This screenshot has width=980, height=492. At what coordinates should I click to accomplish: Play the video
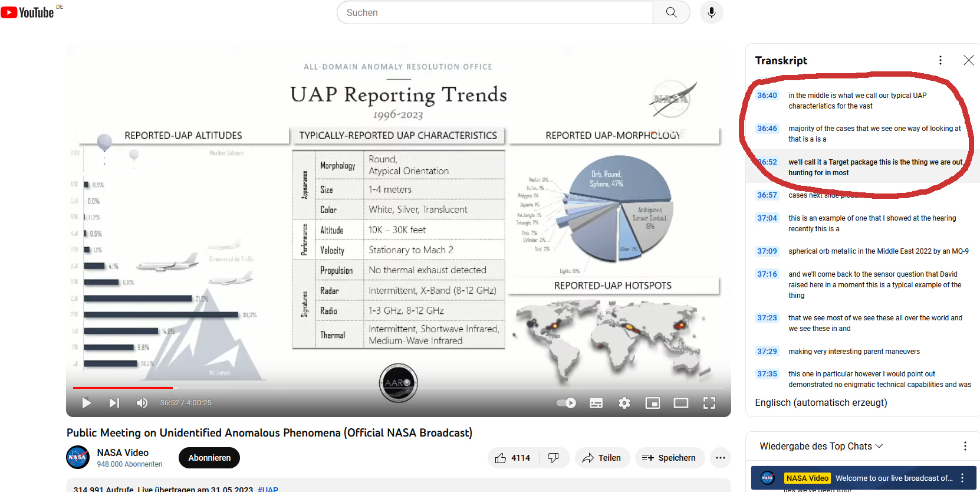(x=86, y=403)
